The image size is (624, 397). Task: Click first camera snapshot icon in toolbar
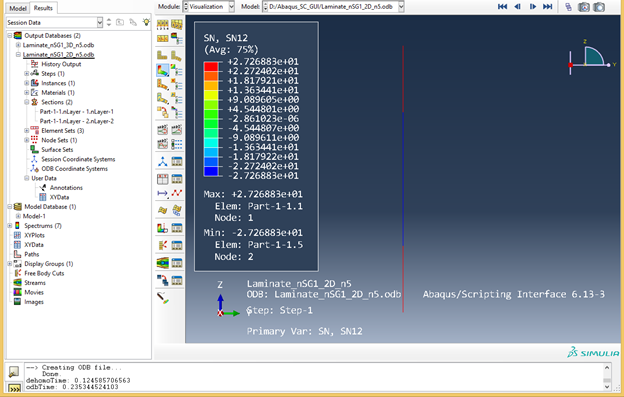coord(584,7)
